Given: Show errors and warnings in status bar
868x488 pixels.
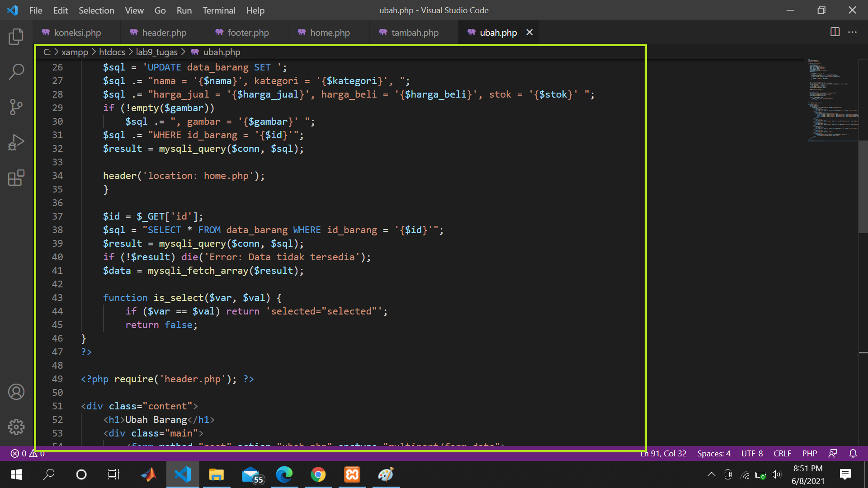Looking at the screenshot, I should click(28, 453).
